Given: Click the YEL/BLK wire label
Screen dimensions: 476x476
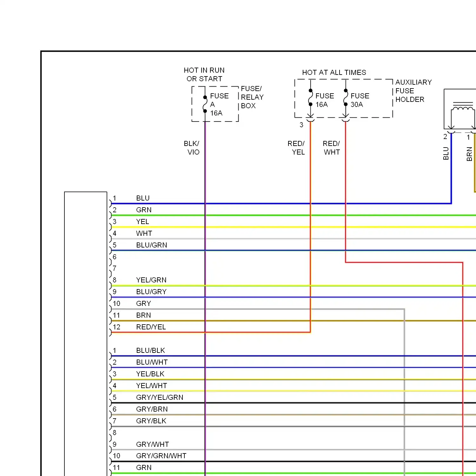Looking at the screenshot, I should pos(150,374).
